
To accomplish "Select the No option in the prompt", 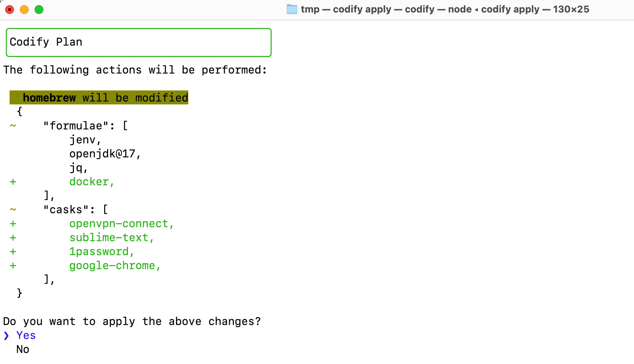I will 22,349.
